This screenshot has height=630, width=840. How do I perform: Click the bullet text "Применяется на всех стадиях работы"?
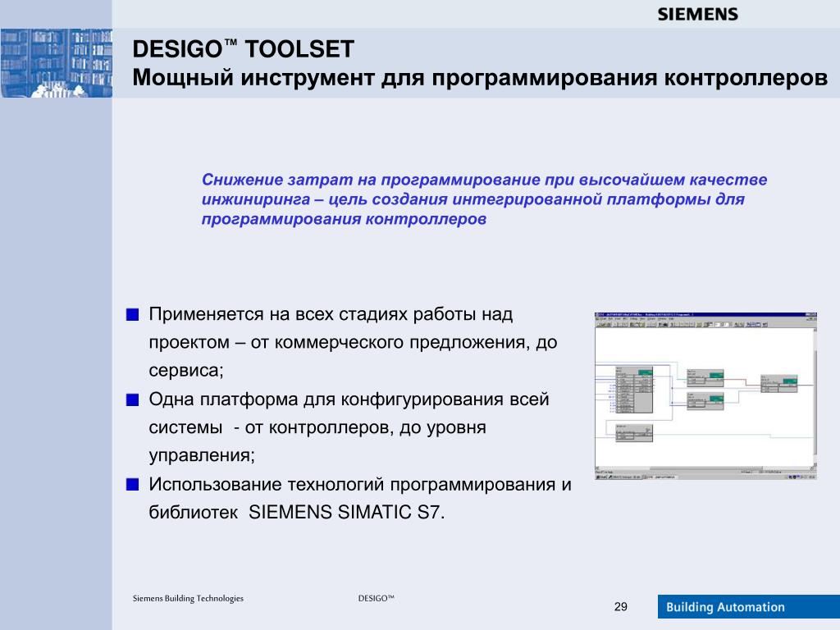click(x=353, y=342)
